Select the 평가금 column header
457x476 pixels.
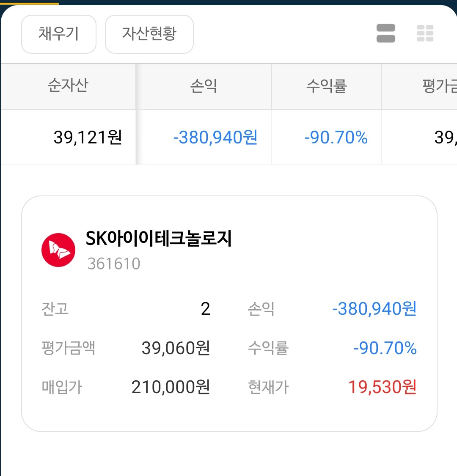(x=419, y=86)
